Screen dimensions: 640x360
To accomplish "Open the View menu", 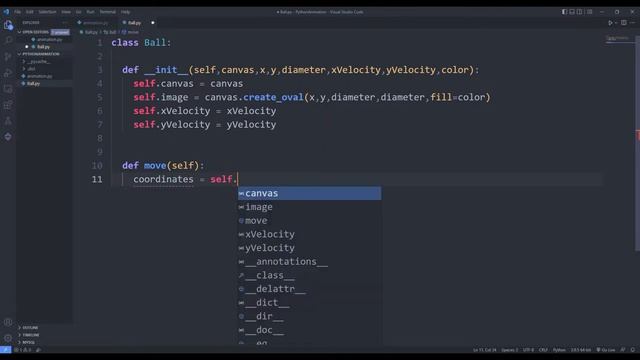I will coord(66,12).
